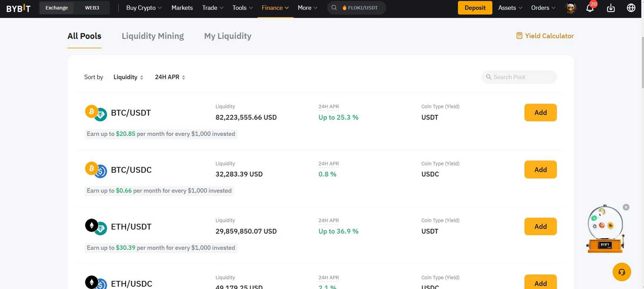Click the $20.85 per month earnings note
The width and height of the screenshot is (644, 289).
(161, 134)
